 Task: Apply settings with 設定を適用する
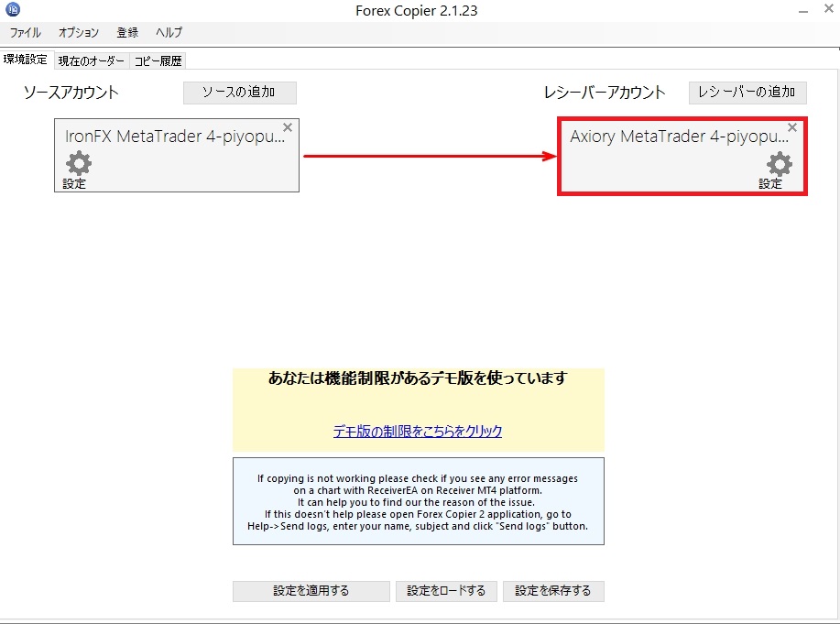pos(311,591)
